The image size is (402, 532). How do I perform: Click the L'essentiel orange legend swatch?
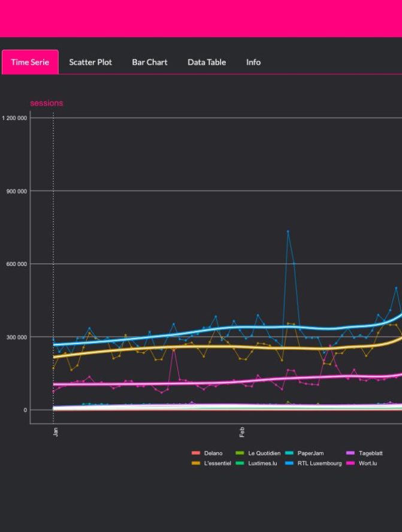195,464
